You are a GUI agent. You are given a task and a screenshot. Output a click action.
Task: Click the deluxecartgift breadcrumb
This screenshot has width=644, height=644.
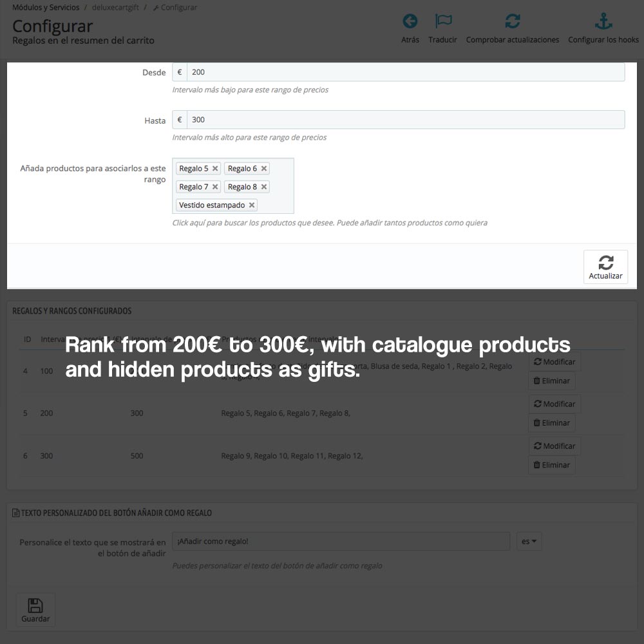pyautogui.click(x=115, y=7)
